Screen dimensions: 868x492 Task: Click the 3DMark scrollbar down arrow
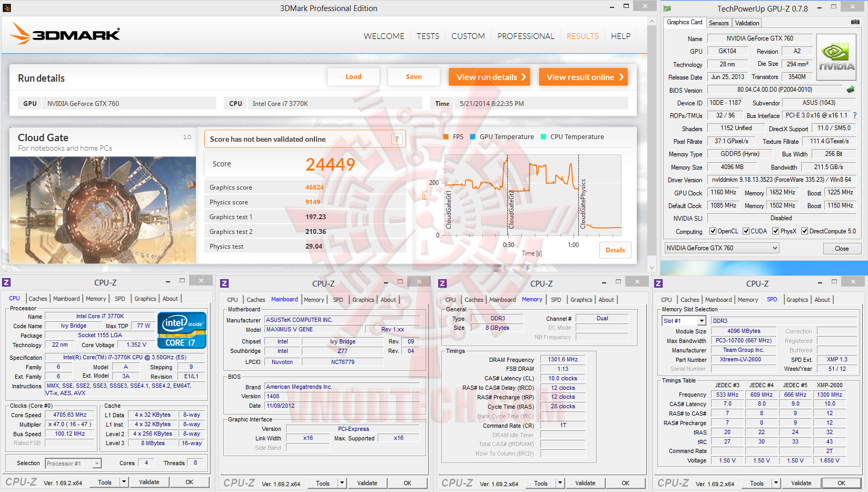pyautogui.click(x=652, y=268)
